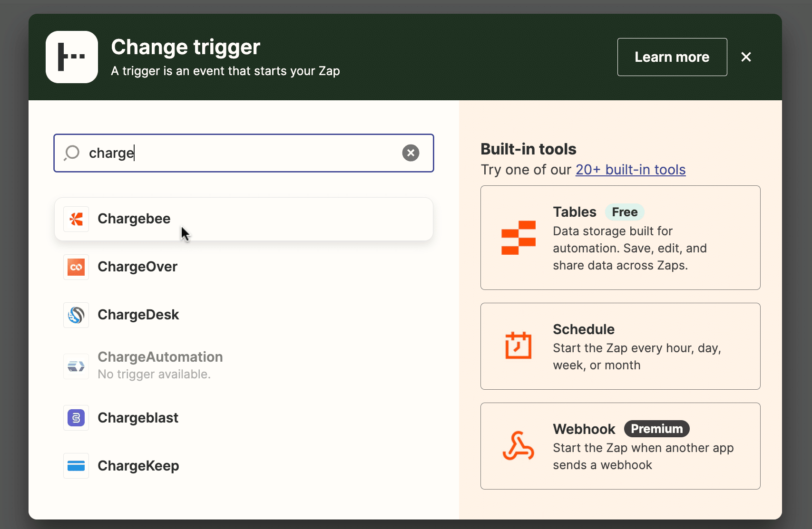The image size is (812, 529).
Task: Click the ChargeOver app icon
Action: [x=76, y=267]
